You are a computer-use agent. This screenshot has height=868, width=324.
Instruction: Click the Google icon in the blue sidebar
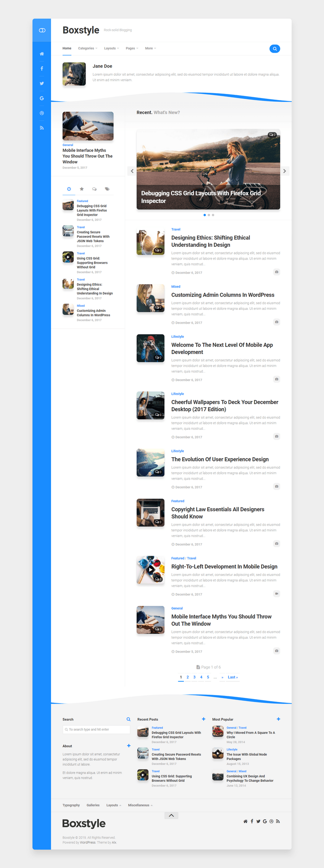42,98
